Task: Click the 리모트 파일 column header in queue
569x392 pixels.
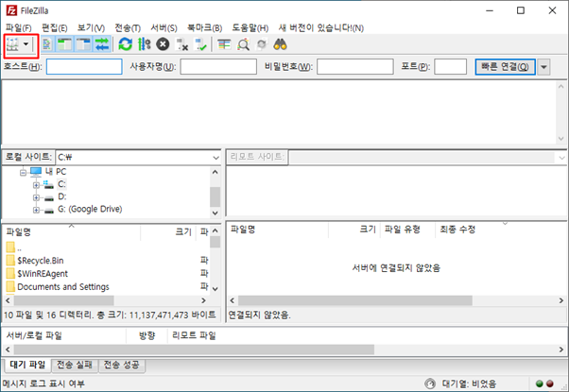Action: click(194, 335)
